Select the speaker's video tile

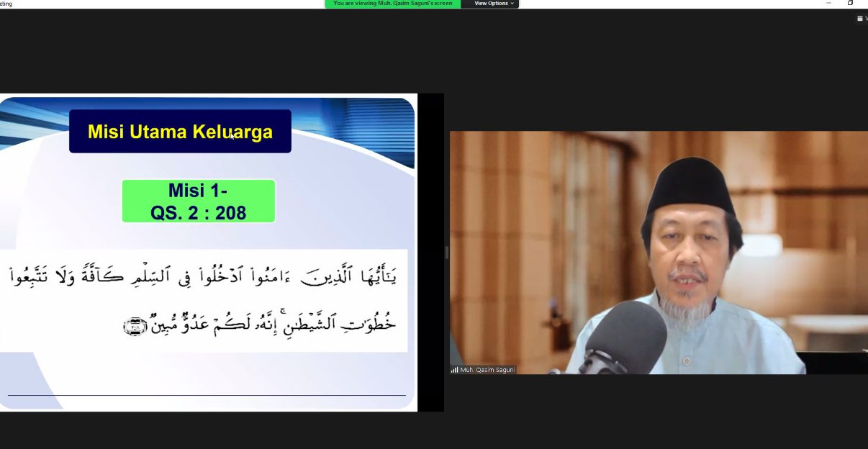coord(658,252)
